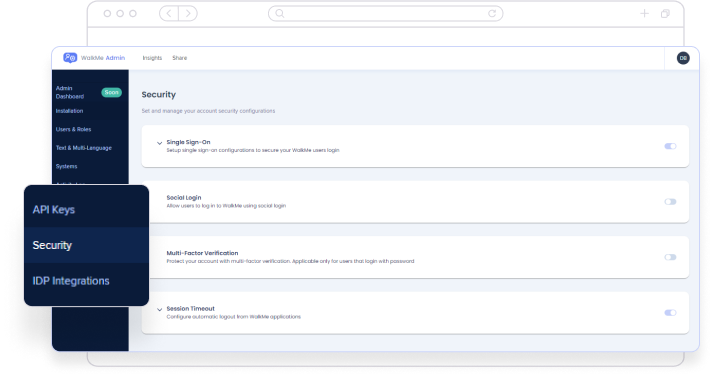Open a new tab with plus icon

pos(644,14)
